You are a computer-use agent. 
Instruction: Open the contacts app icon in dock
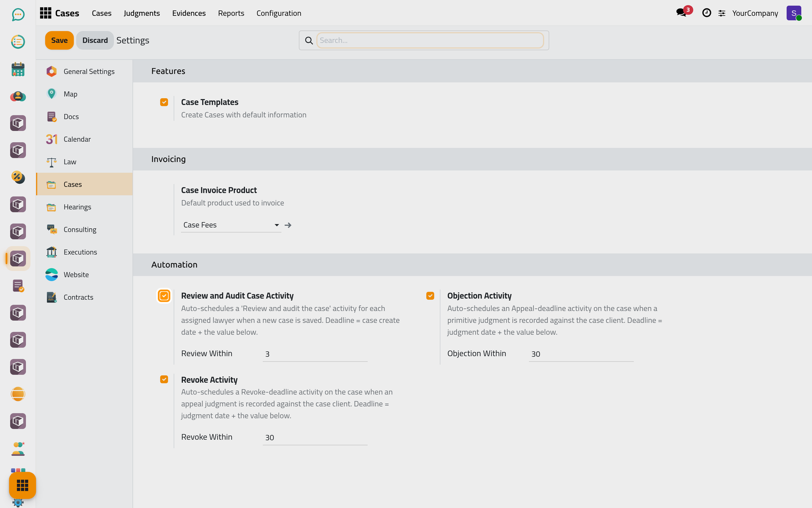18,96
